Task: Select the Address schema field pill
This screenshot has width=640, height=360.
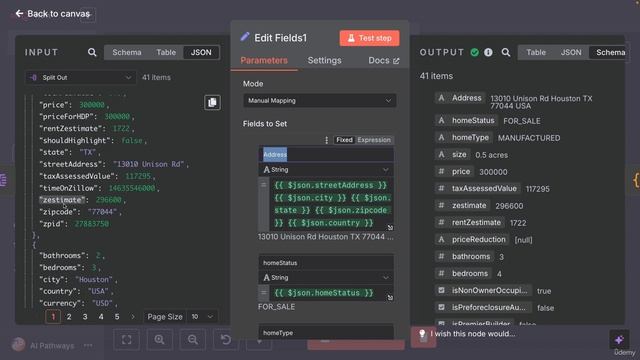Action: click(x=460, y=98)
